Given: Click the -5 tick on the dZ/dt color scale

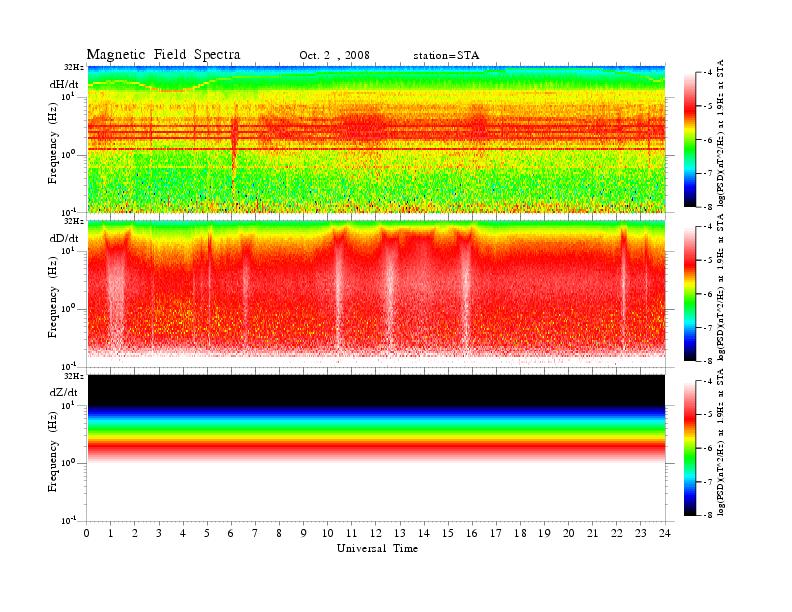Looking at the screenshot, I should point(709,415).
